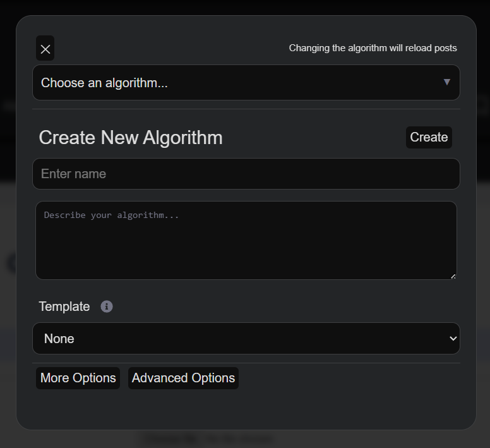Show Advanced Options
Image resolution: width=490 pixels, height=448 pixels.
pyautogui.click(x=184, y=378)
